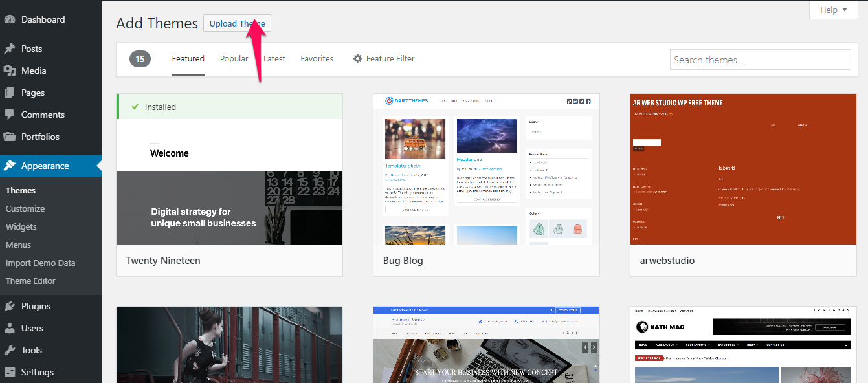The image size is (868, 383).
Task: Click the Users person icon
Action: coord(10,328)
